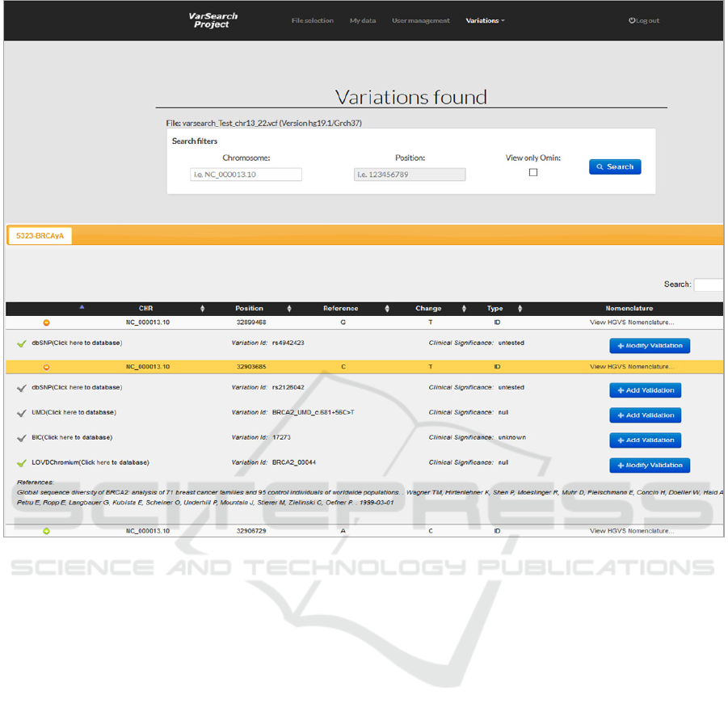This screenshot has height=716, width=728.
Task: Click the green checkmark beside LOVDChromium
Action: tap(22, 463)
